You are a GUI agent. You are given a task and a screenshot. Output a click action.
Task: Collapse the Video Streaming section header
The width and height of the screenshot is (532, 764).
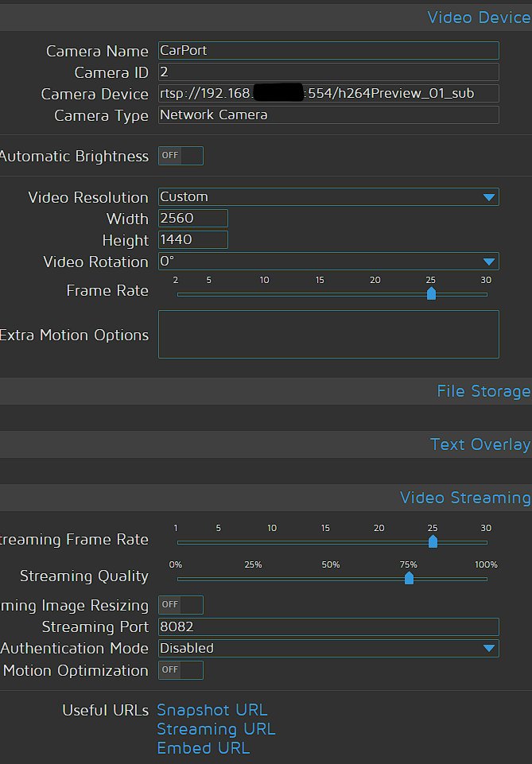point(464,498)
